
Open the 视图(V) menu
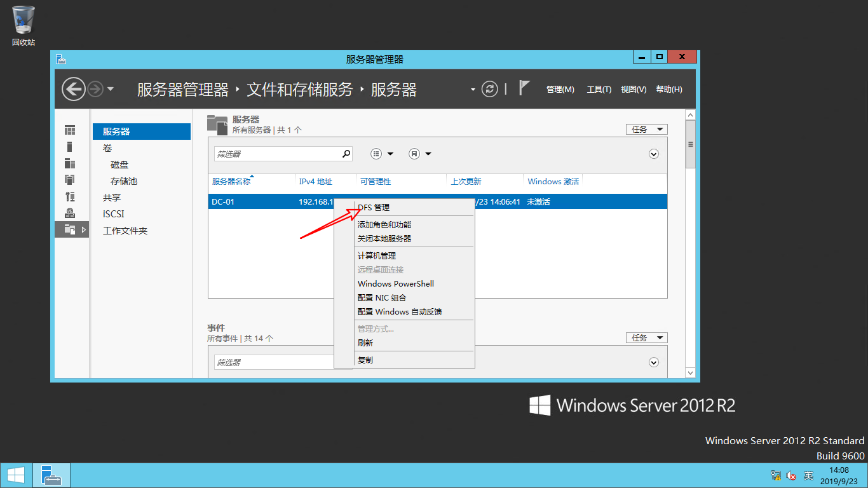(633, 90)
